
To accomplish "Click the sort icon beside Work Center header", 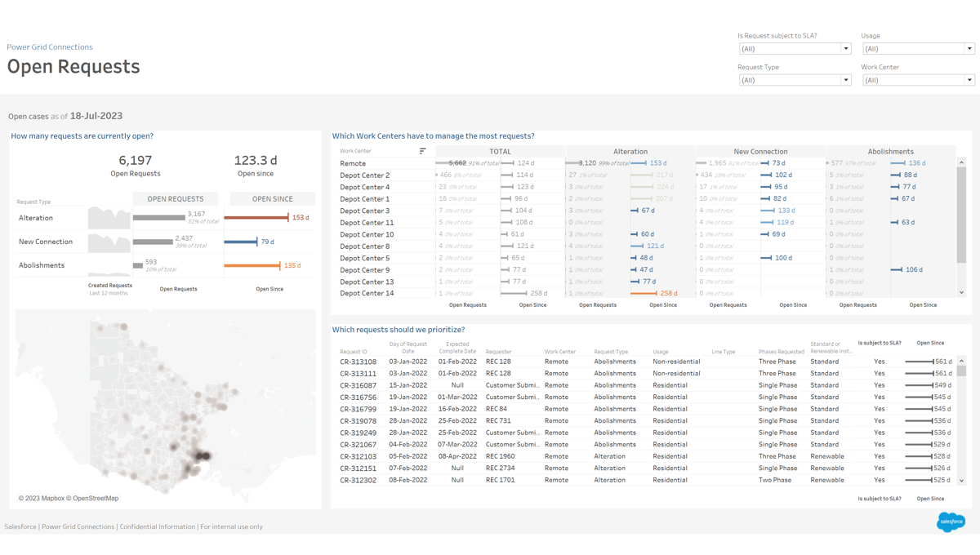I will pos(422,151).
